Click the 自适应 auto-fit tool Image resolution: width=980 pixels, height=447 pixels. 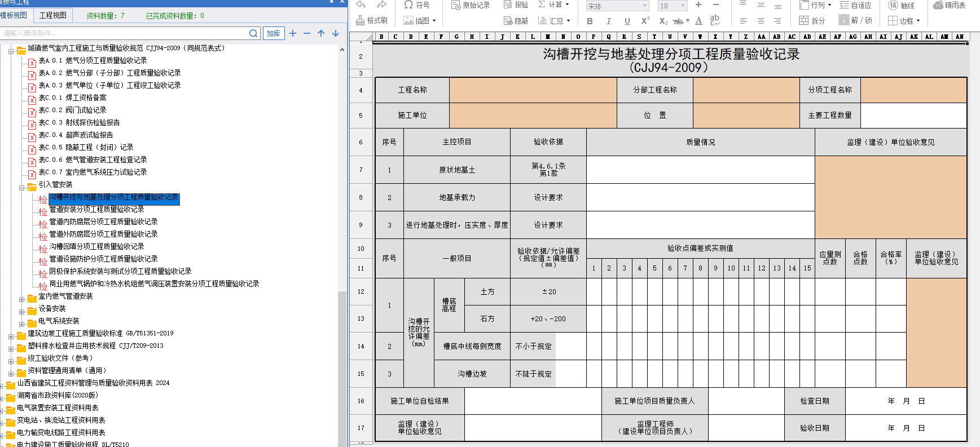(855, 5)
